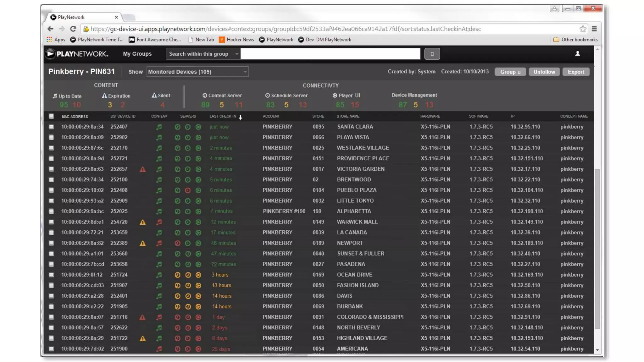The width and height of the screenshot is (644, 362).
Task: Bookmark this page with the star icon
Action: click(583, 29)
